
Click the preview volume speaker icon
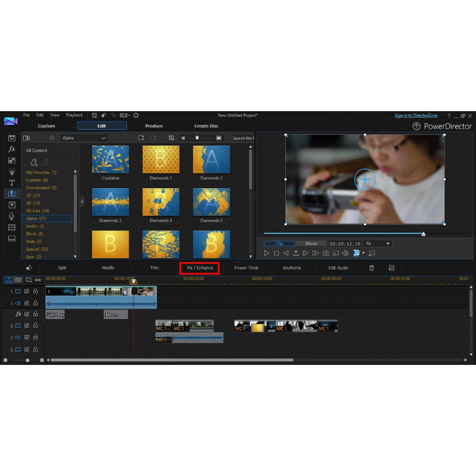tap(345, 253)
